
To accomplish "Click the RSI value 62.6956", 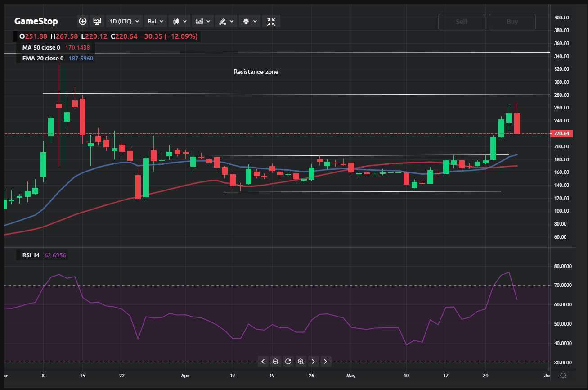I will 55,255.
